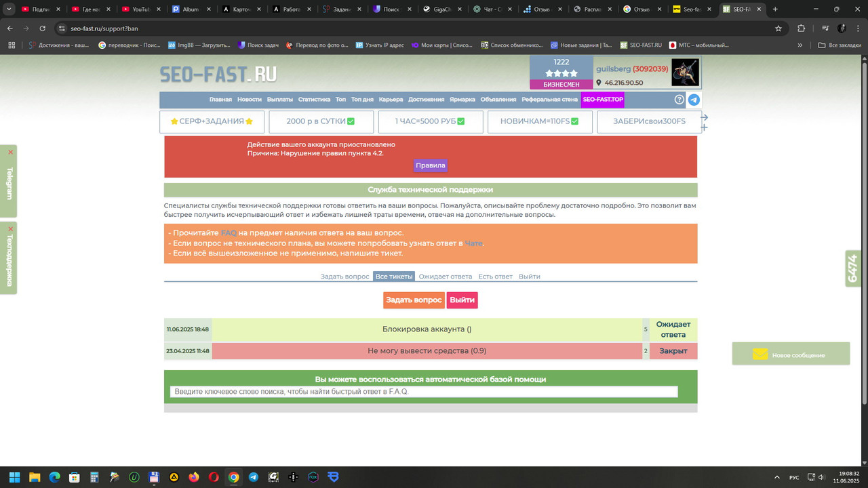This screenshot has height=488, width=868.
Task: Open File Explorer from the taskbar
Action: [35, 477]
